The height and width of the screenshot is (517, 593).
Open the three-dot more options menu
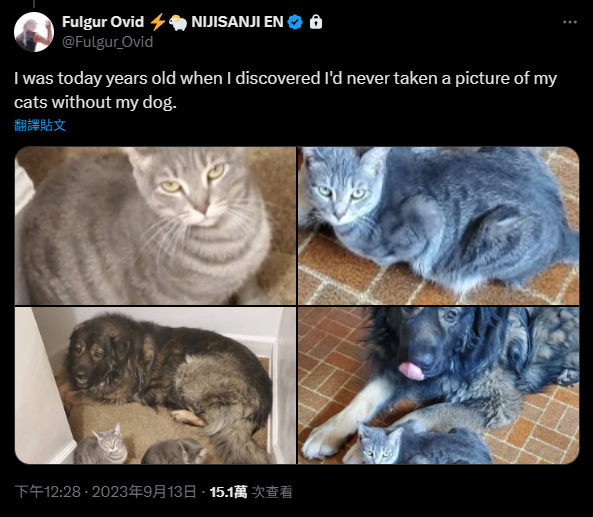[x=570, y=22]
